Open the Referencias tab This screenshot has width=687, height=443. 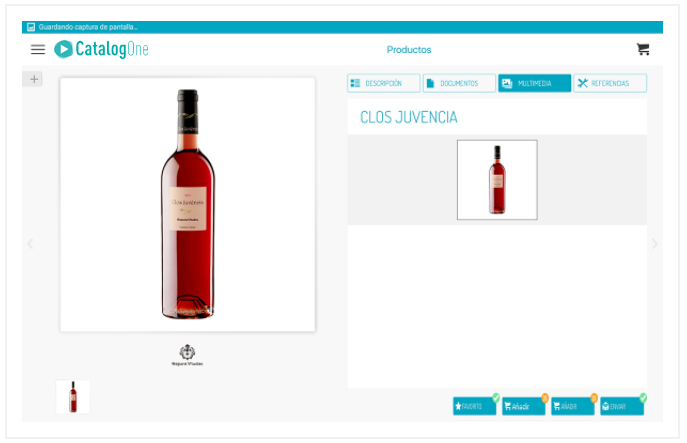(x=610, y=83)
